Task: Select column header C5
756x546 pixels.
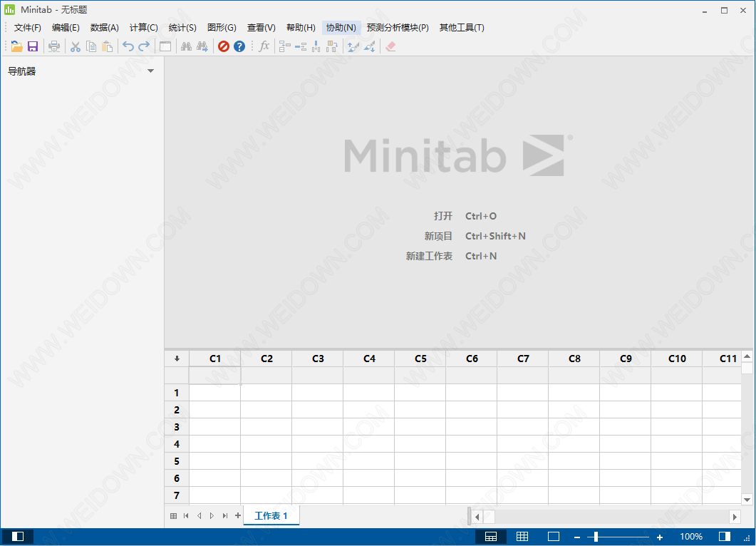Action: coord(420,359)
